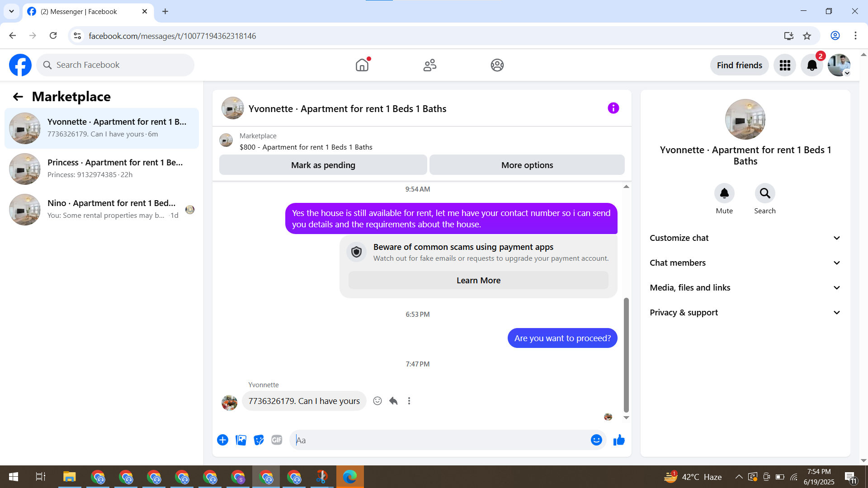Open Windows Task View
The height and width of the screenshot is (488, 868).
click(x=41, y=477)
